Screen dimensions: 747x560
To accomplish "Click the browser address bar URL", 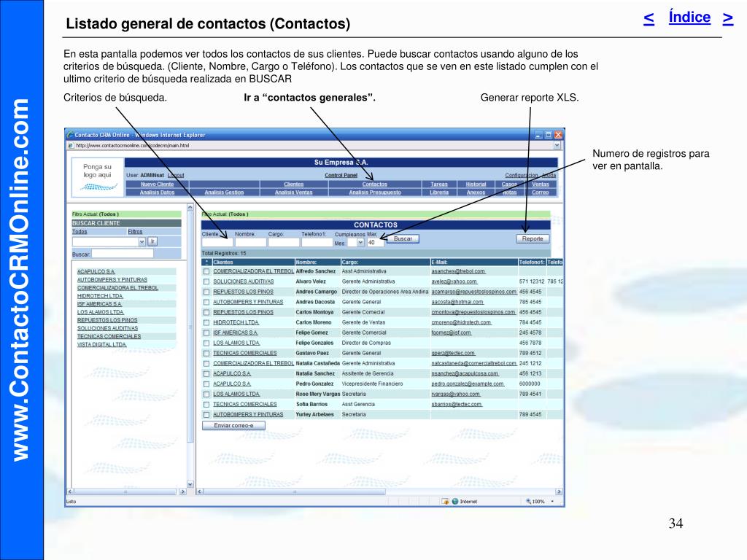I will (133, 145).
